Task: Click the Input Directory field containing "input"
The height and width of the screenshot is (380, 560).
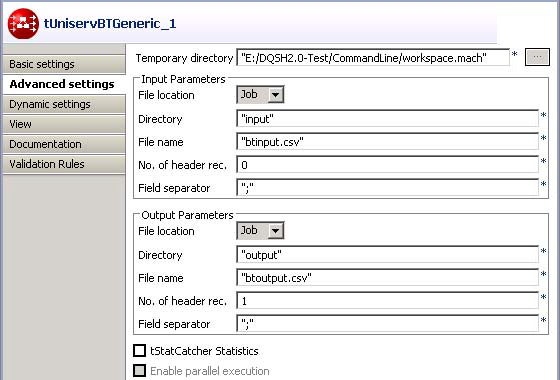Action: pyautogui.click(x=388, y=119)
